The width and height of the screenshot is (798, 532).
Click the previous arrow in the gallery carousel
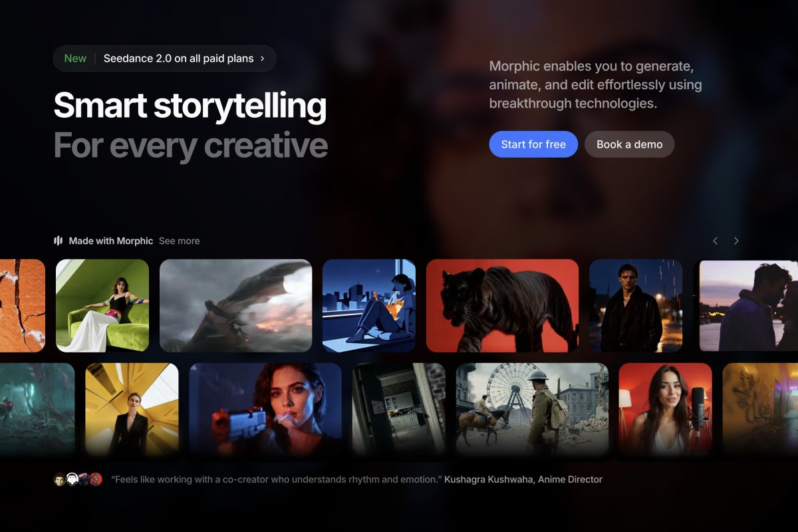click(x=715, y=241)
